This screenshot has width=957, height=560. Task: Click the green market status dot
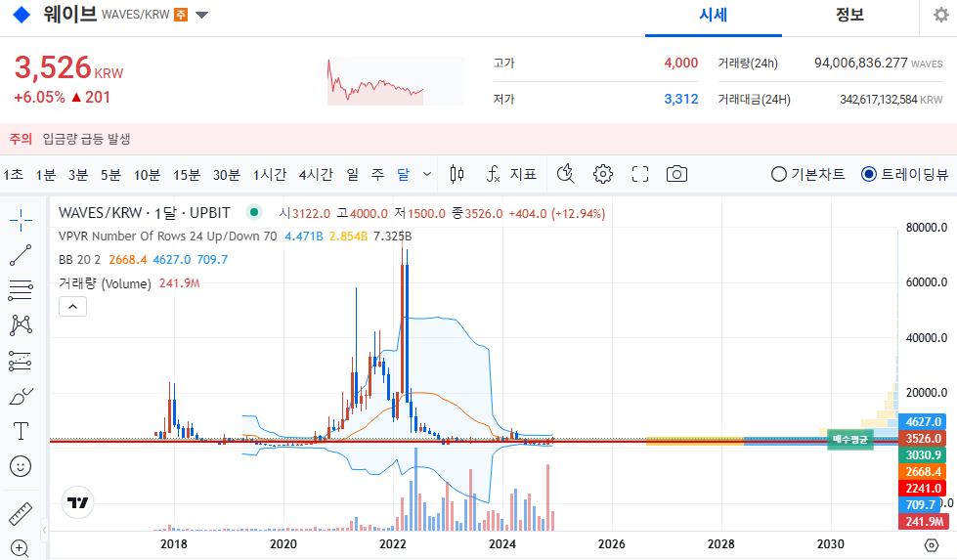(x=254, y=212)
